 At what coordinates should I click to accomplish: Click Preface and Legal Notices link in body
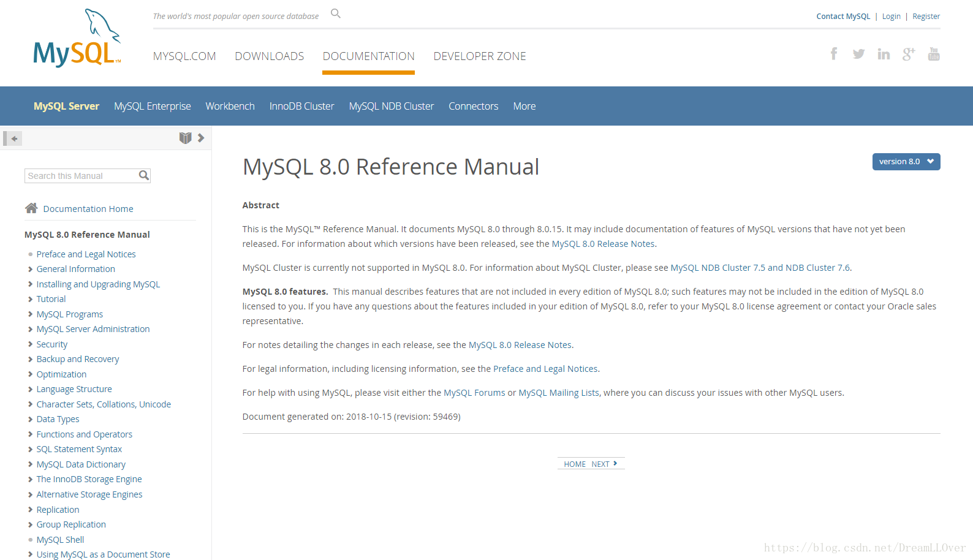pyautogui.click(x=545, y=369)
